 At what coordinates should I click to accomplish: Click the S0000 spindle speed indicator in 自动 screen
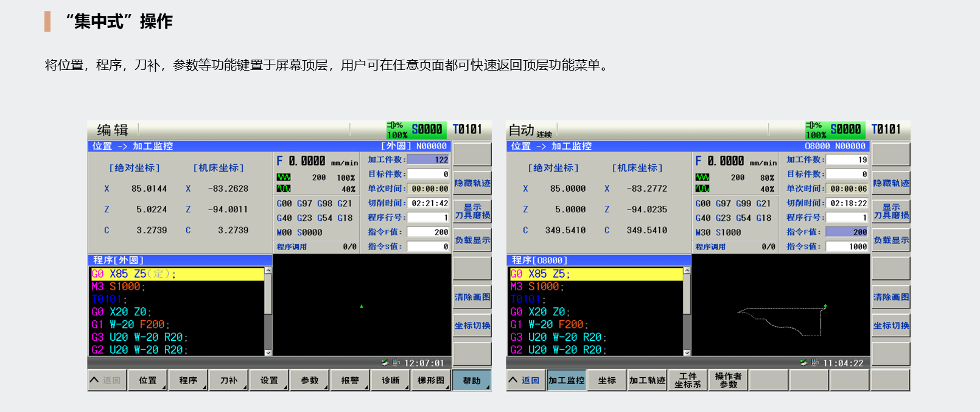pyautogui.click(x=845, y=130)
